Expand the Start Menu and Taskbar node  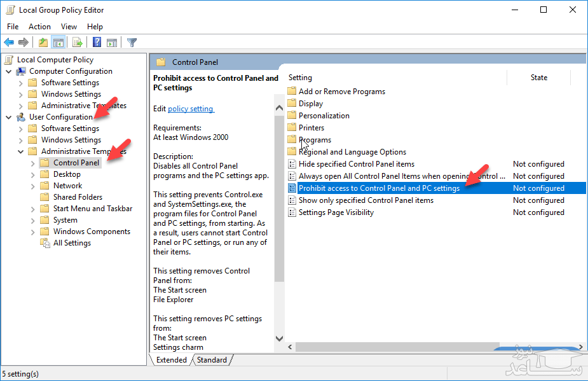(33, 209)
